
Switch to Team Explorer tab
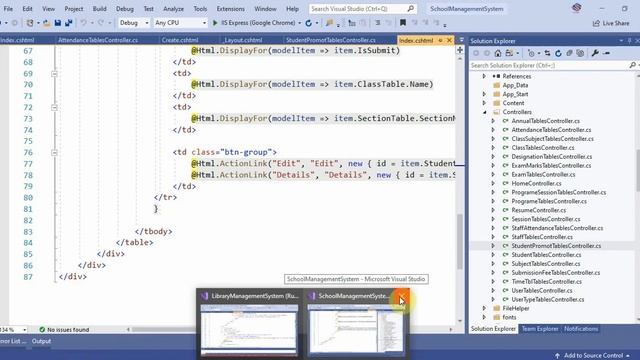[x=540, y=329]
